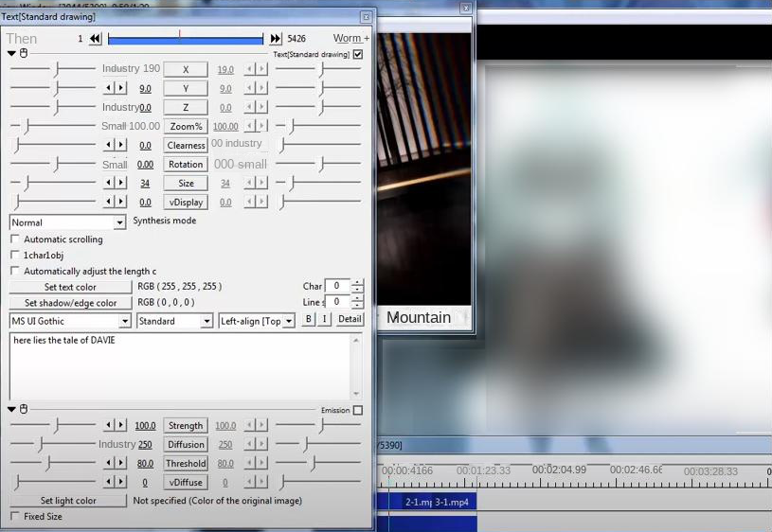Jump to first frame with rewind icon
Viewport: 772px width, 532px height.
[x=95, y=39]
